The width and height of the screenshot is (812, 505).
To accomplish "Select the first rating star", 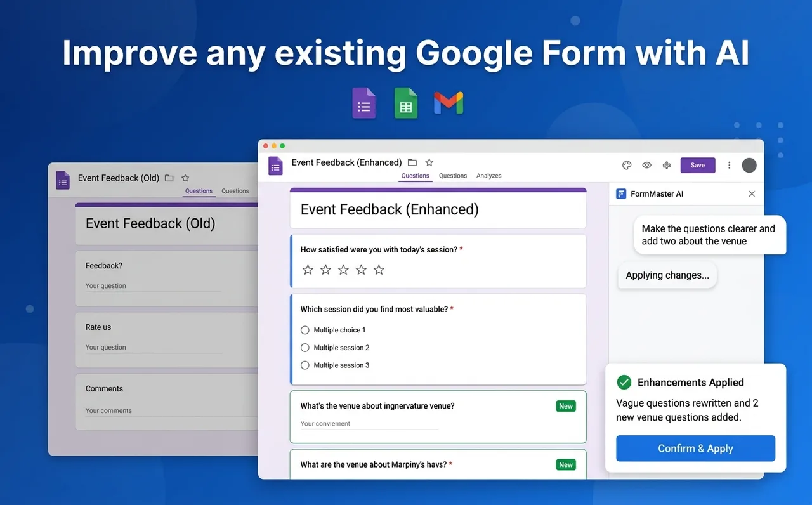I will tap(308, 270).
